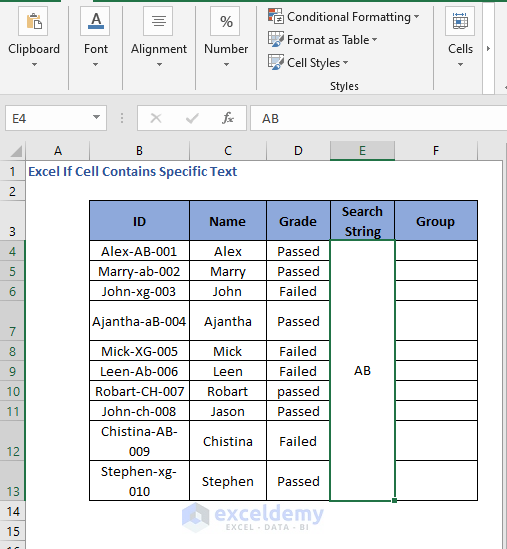Select column A header

(57, 151)
